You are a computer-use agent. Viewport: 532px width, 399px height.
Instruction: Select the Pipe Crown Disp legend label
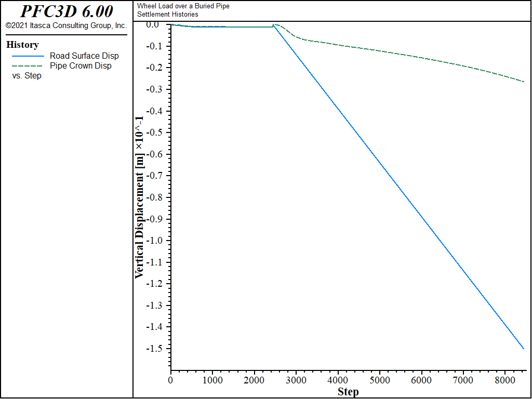pyautogui.click(x=81, y=66)
